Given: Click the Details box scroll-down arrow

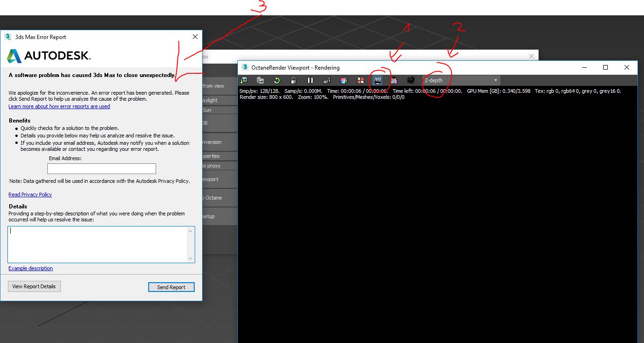Looking at the screenshot, I should pyautogui.click(x=190, y=259).
